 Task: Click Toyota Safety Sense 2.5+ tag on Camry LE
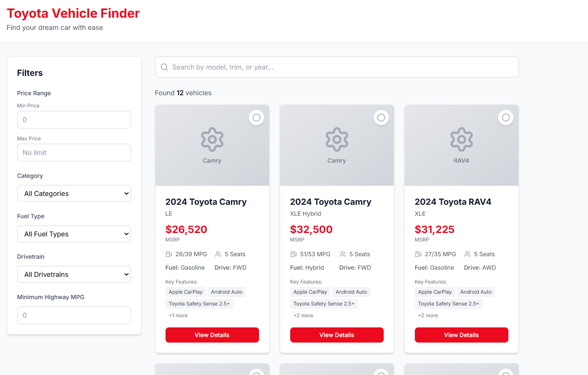coord(199,304)
